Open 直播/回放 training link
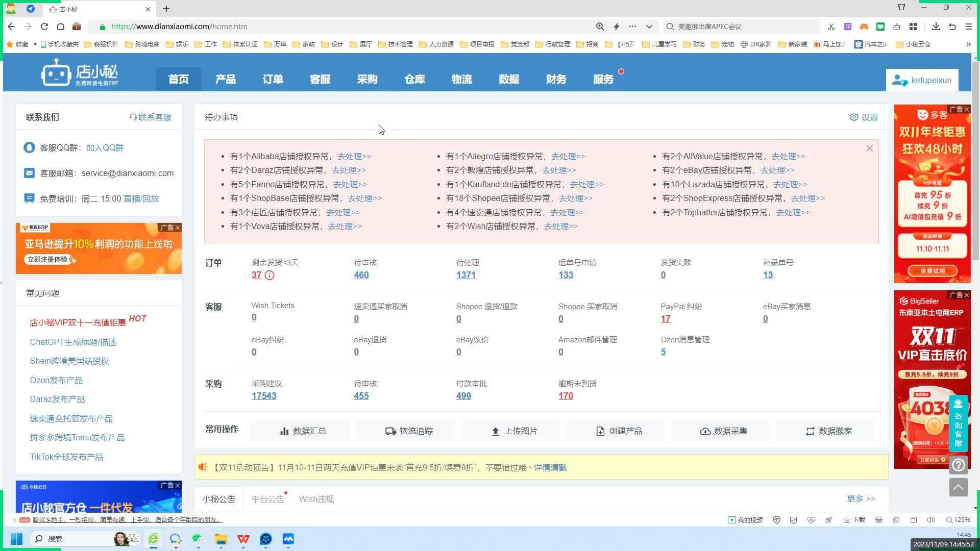The height and width of the screenshot is (551, 980). tap(141, 199)
